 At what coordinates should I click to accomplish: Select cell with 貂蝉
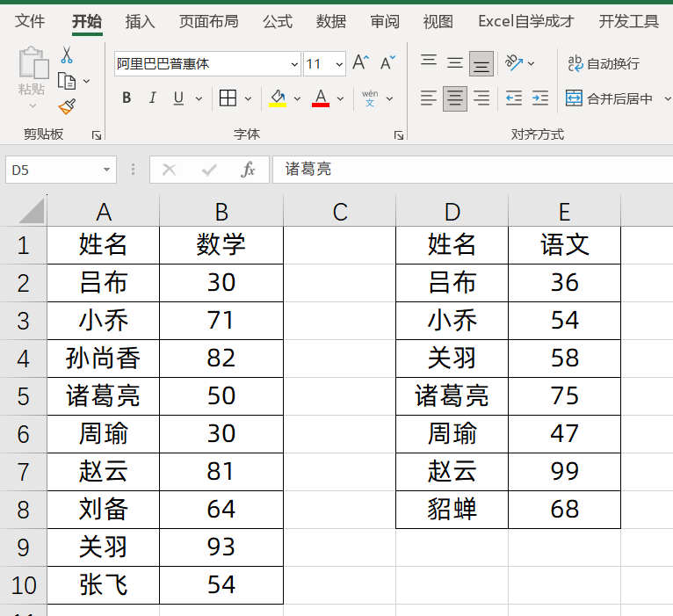pyautogui.click(x=452, y=510)
